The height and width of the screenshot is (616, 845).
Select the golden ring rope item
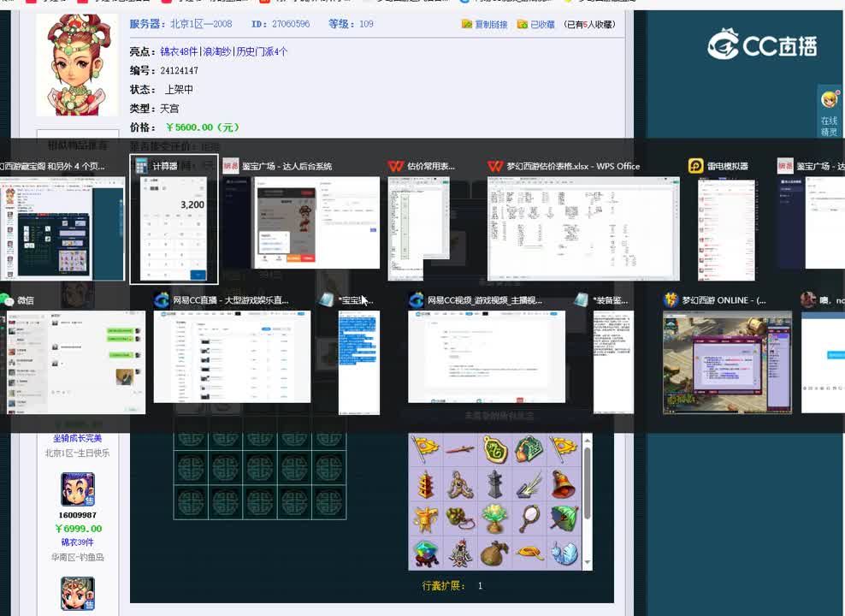[529, 553]
